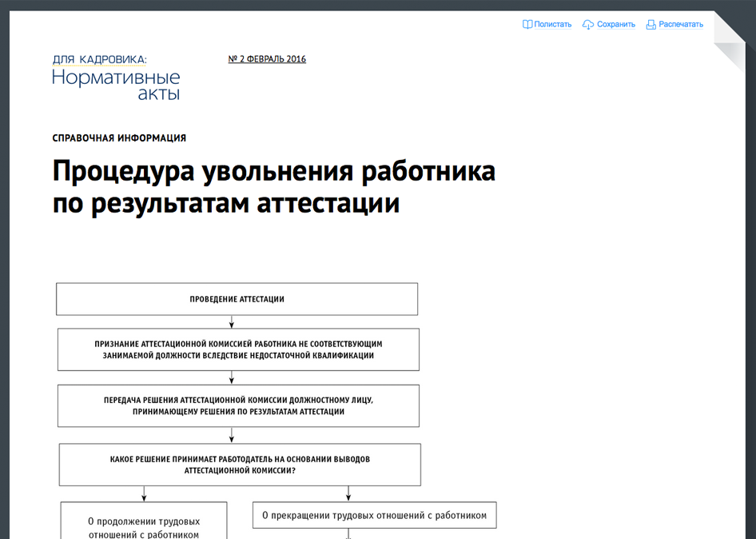This screenshot has width=756, height=539.
Task: Click the Передача решения аттестационной комиссии box
Action: coord(238,405)
